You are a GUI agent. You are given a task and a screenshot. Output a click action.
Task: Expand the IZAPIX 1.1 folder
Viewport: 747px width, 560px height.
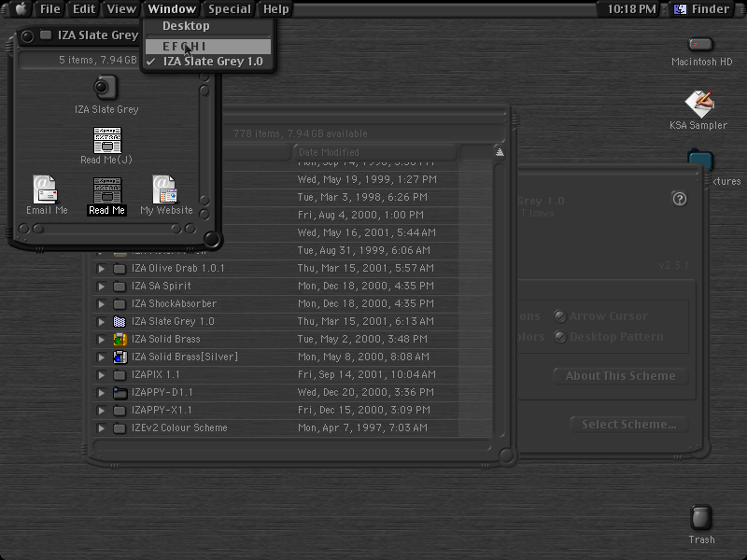[101, 375]
